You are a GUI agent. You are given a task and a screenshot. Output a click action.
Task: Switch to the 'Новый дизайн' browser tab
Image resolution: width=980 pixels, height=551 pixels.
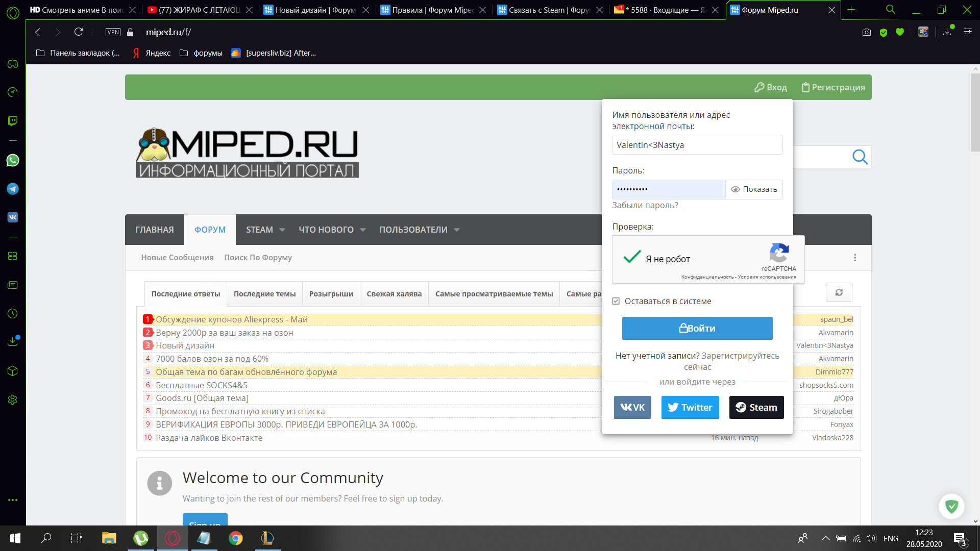316,10
